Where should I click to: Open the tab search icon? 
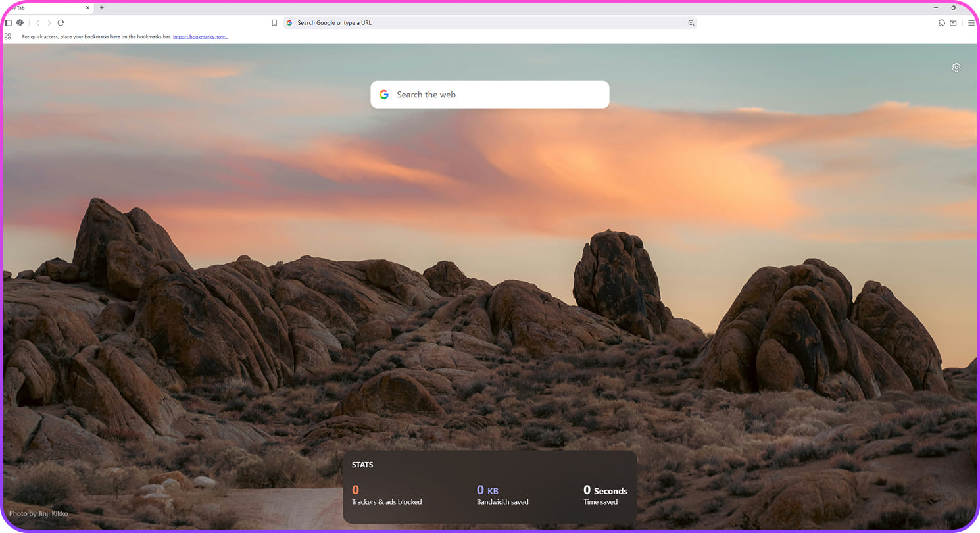953,23
